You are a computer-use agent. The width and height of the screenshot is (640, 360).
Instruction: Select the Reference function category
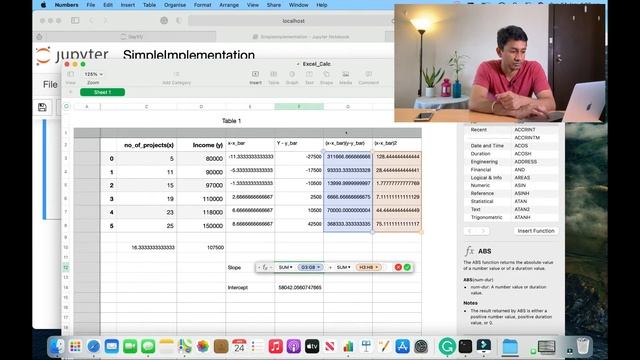point(482,193)
